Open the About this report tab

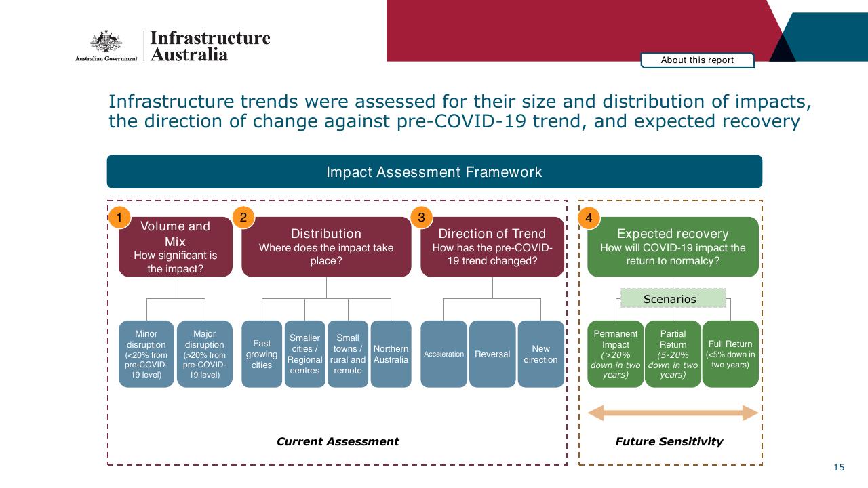698,60
